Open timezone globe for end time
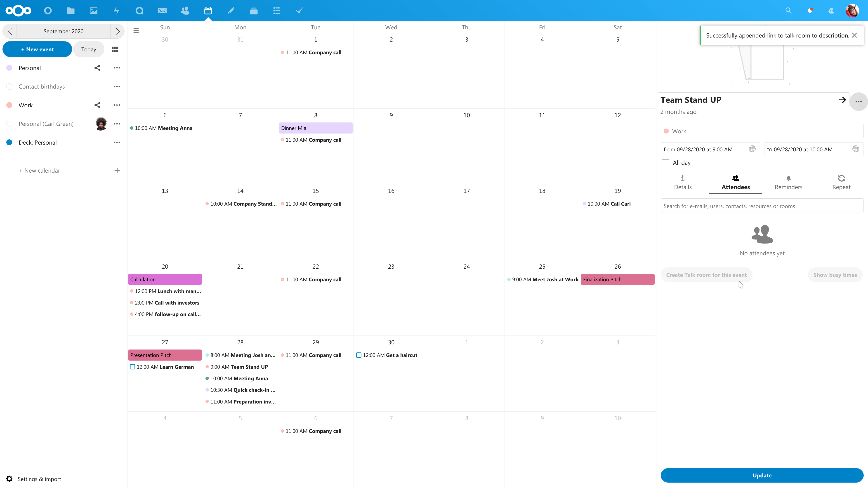 click(x=856, y=149)
